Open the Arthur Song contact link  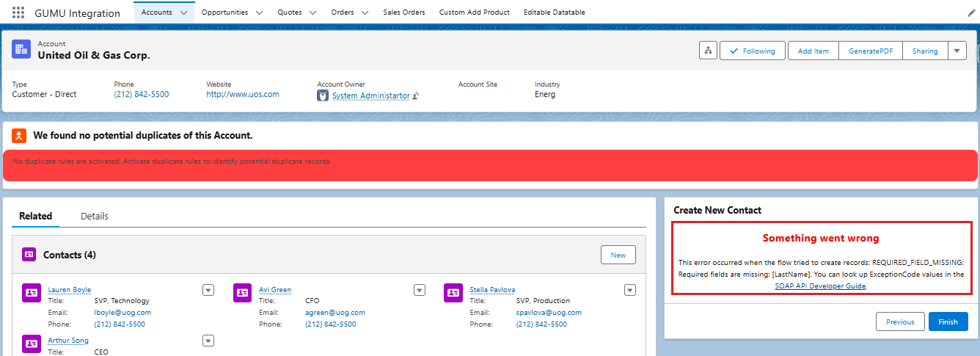68,341
